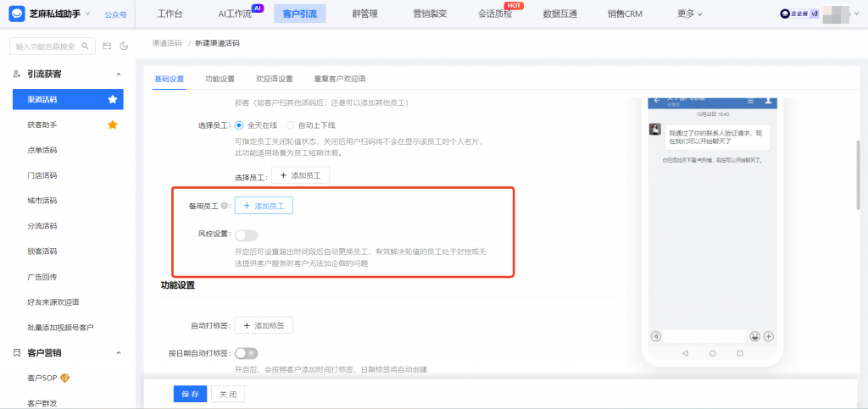Select the 自动上下线 radio button
The width and height of the screenshot is (868, 409).
pyautogui.click(x=290, y=125)
